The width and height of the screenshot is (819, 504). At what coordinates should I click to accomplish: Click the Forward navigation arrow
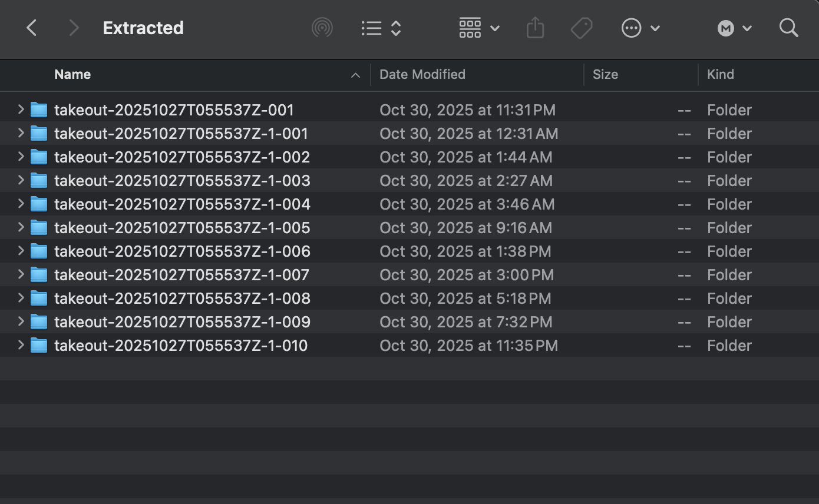(74, 28)
